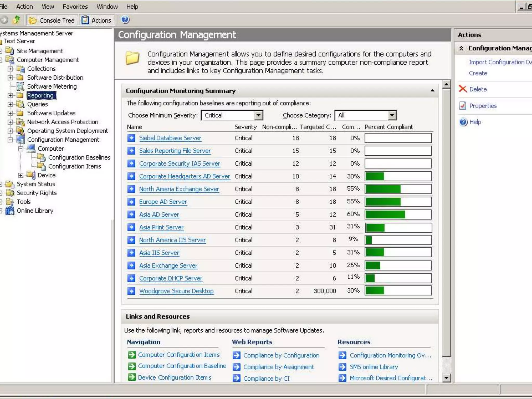Click the red X Delete icon
Screen dimensions: 532x399
(x=463, y=89)
